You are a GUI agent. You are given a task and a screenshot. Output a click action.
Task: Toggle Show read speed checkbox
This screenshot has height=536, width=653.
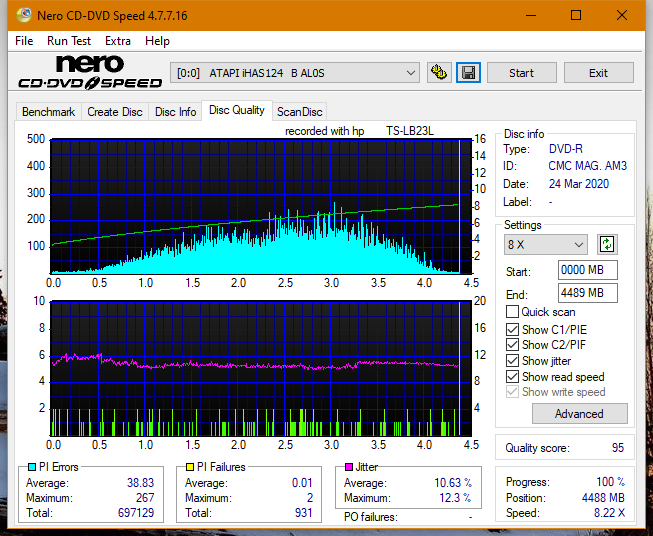[x=512, y=376]
